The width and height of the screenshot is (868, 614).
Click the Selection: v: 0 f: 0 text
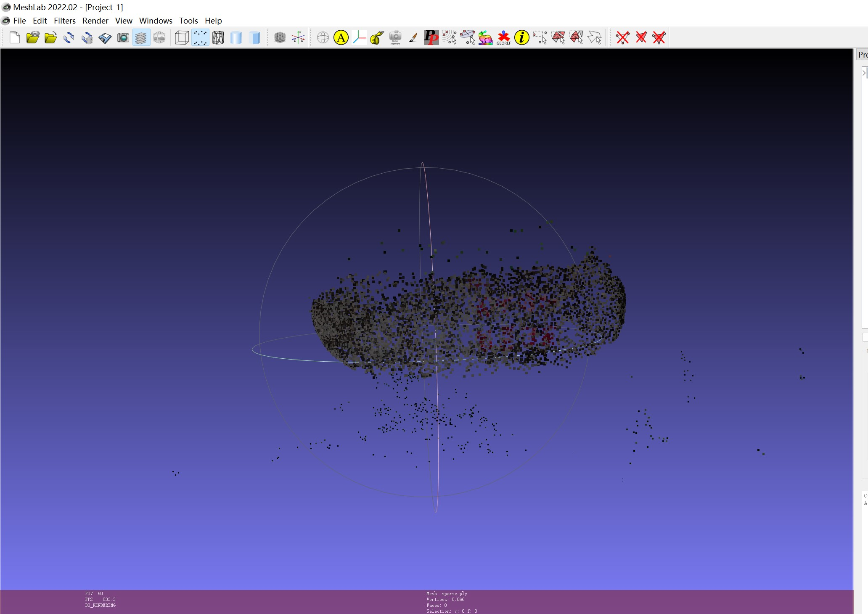(452, 611)
